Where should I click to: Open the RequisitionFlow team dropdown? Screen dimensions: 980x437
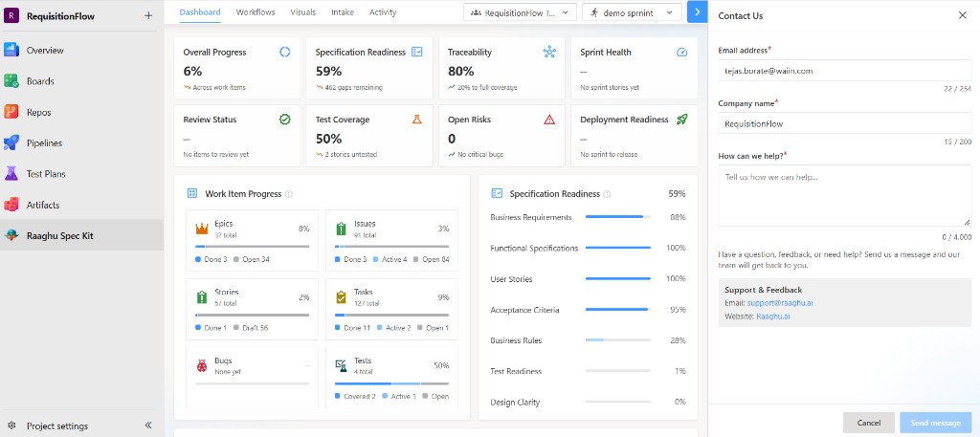tap(520, 12)
